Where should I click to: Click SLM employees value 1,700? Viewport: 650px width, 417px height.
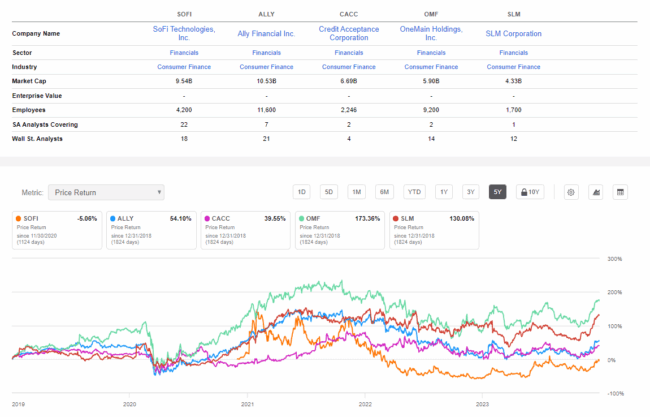point(514,110)
